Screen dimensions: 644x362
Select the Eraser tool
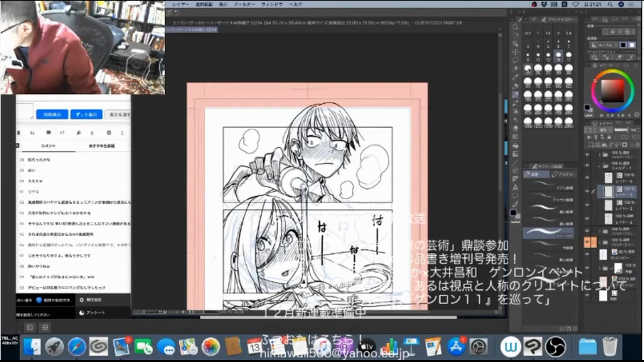[x=515, y=128]
